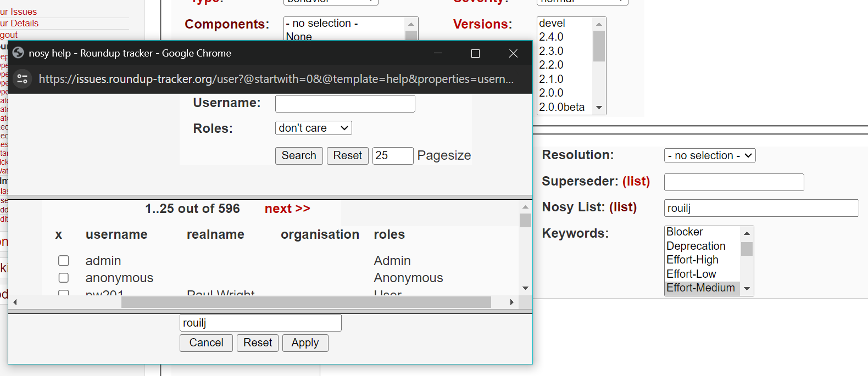Tick the checkbox for user anonymous
Image resolution: width=868 pixels, height=376 pixels.
pos(64,278)
